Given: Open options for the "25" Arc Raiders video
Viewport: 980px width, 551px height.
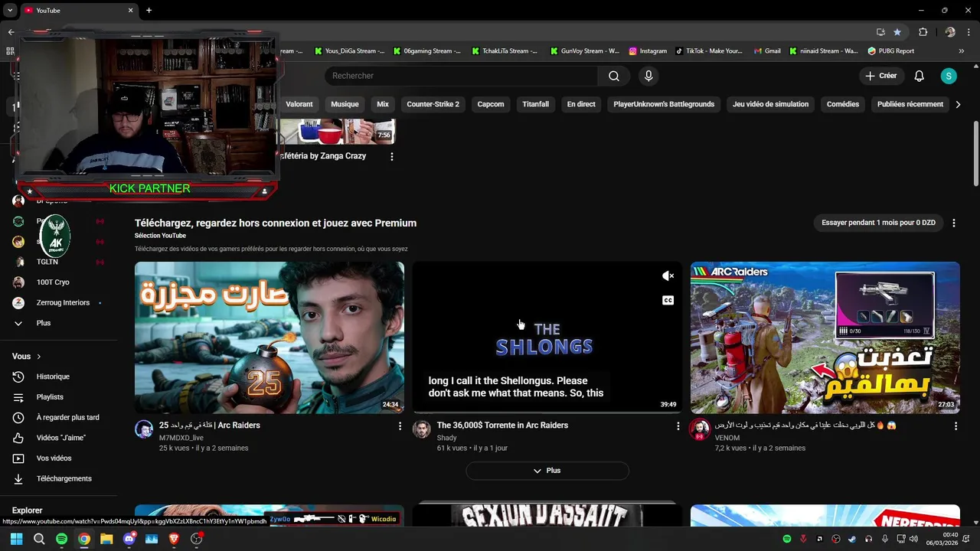Looking at the screenshot, I should (x=400, y=425).
